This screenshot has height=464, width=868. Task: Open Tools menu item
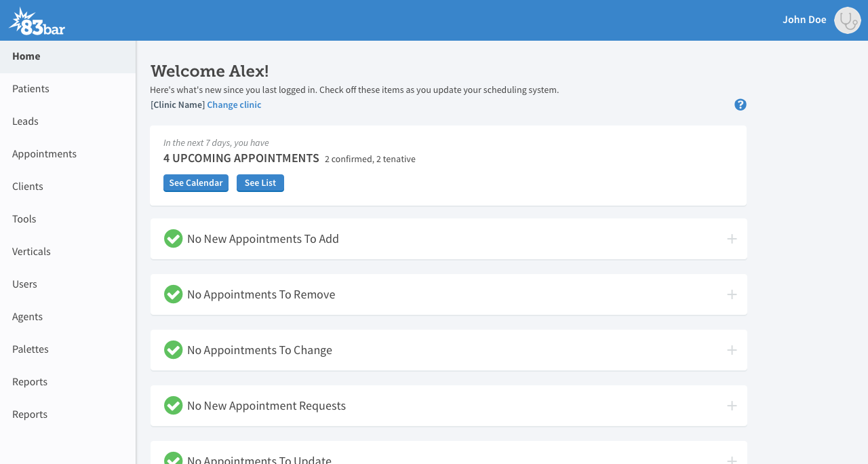(68, 219)
